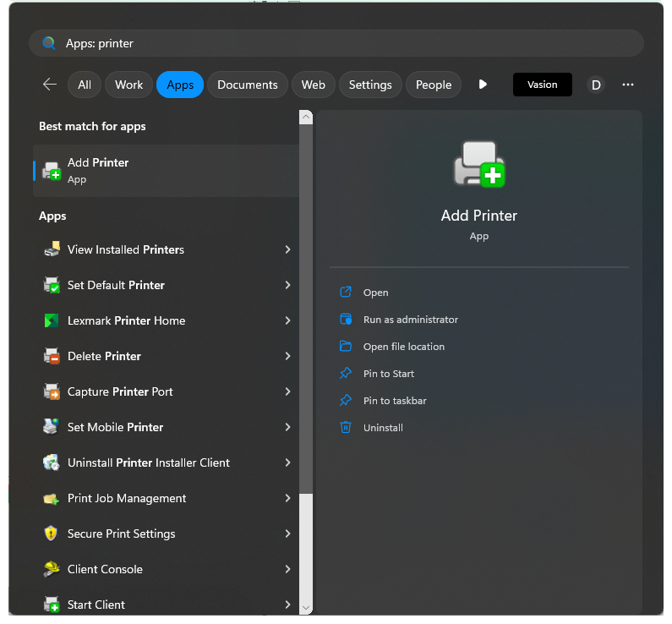672x624 pixels.
Task: Click the Set Mobile Printer icon
Action: point(52,427)
